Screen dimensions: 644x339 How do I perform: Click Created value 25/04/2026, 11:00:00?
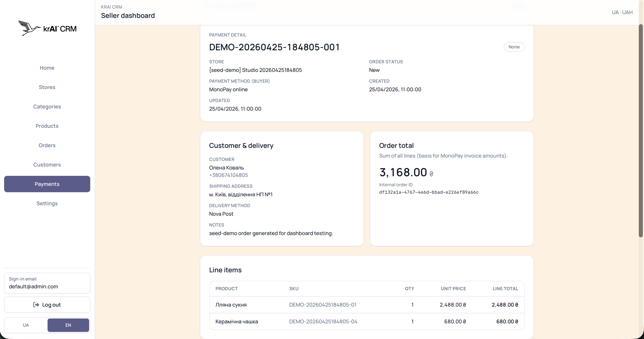click(x=395, y=89)
